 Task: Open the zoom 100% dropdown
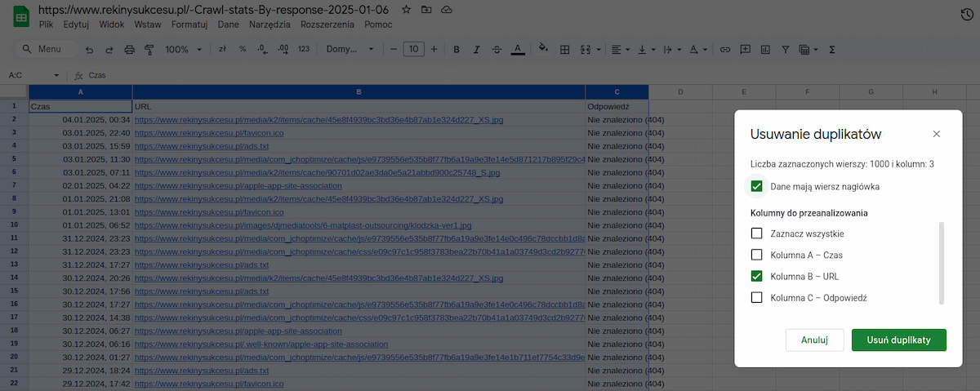click(183, 50)
